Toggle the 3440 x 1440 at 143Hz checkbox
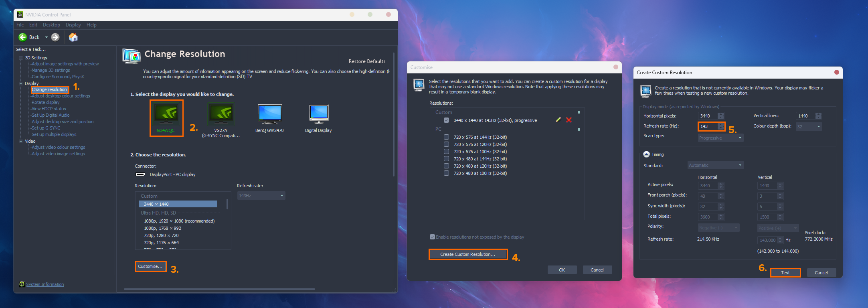868x308 pixels. [x=446, y=120]
